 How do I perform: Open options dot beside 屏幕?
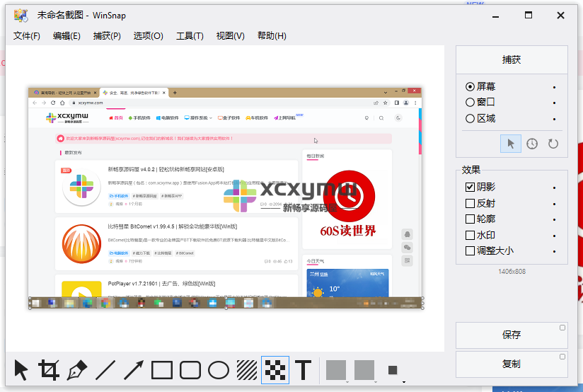coord(554,88)
